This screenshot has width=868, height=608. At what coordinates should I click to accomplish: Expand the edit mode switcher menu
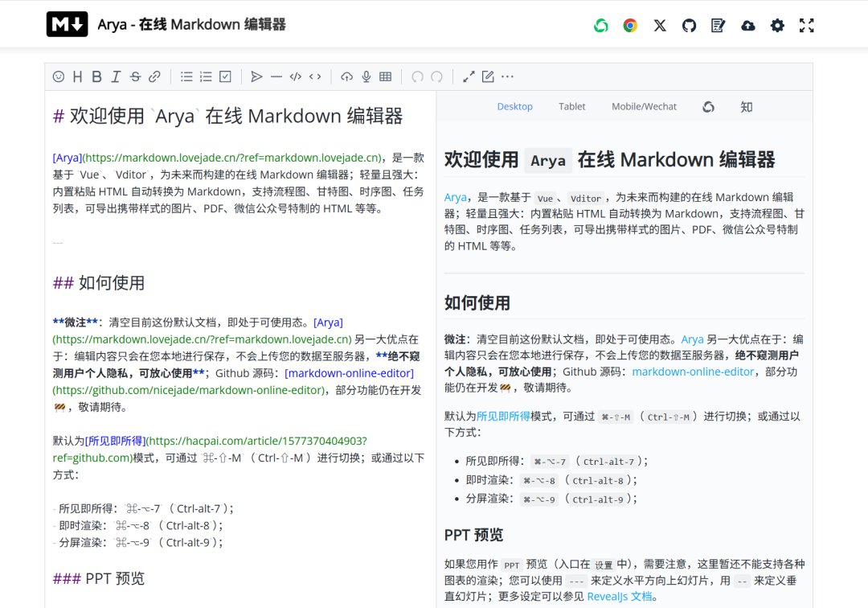click(x=488, y=76)
